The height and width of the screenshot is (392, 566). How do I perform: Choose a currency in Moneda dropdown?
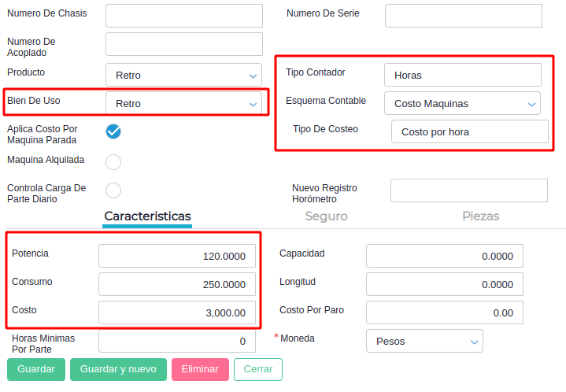tap(424, 342)
